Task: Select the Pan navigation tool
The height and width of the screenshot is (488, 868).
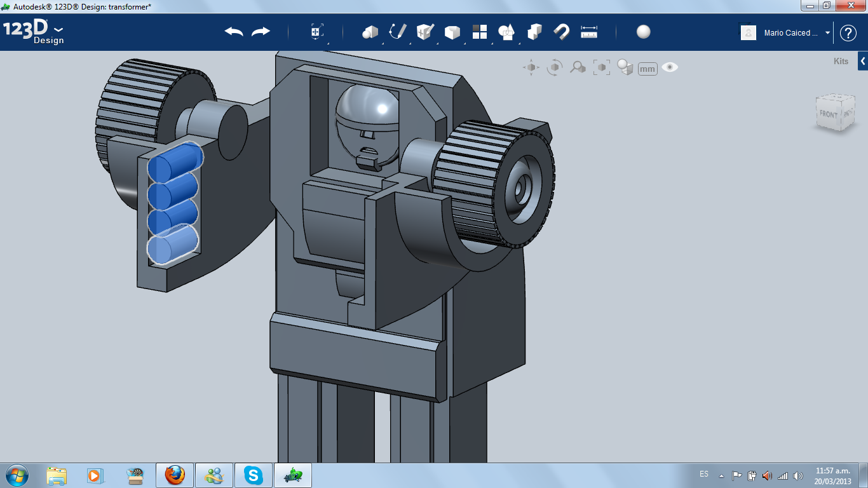Action: 531,67
